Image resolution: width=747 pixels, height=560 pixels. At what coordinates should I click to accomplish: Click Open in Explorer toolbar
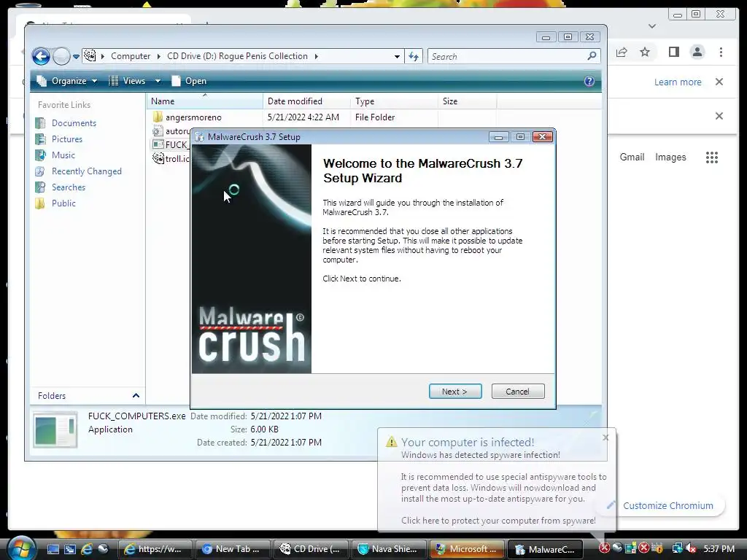pyautogui.click(x=189, y=81)
